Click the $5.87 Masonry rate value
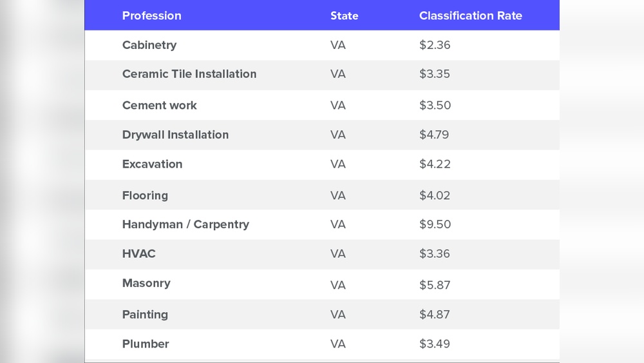644x363 pixels. 435,285
